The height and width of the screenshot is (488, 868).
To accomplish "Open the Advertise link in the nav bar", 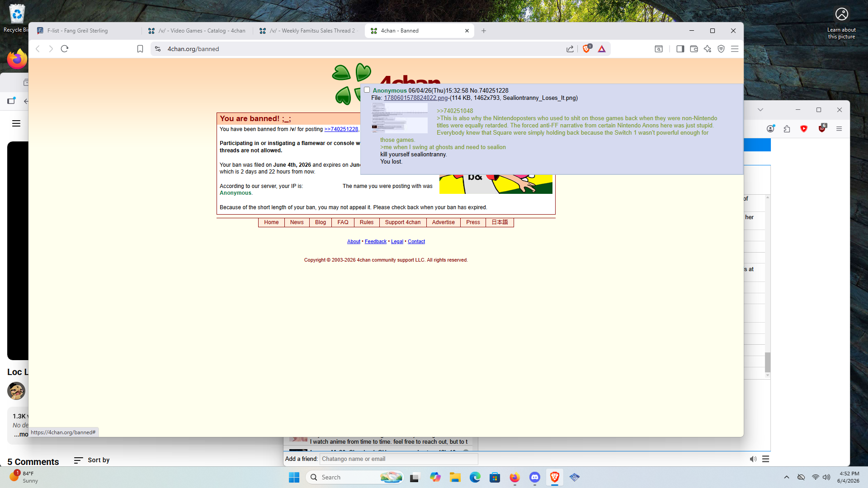I will pyautogui.click(x=443, y=222).
